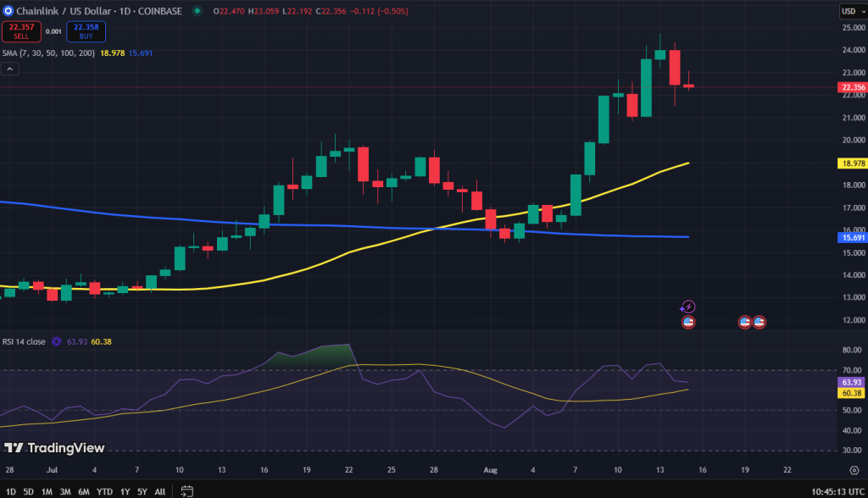Viewport: 868px width, 498px height.
Task: Switch to the 3M time range
Action: [x=65, y=491]
